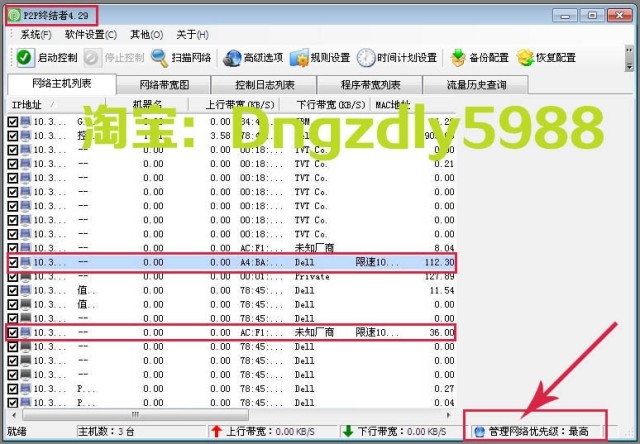Click the 恢复配置 toolbar button
This screenshot has width=640, height=444.
pyautogui.click(x=546, y=58)
